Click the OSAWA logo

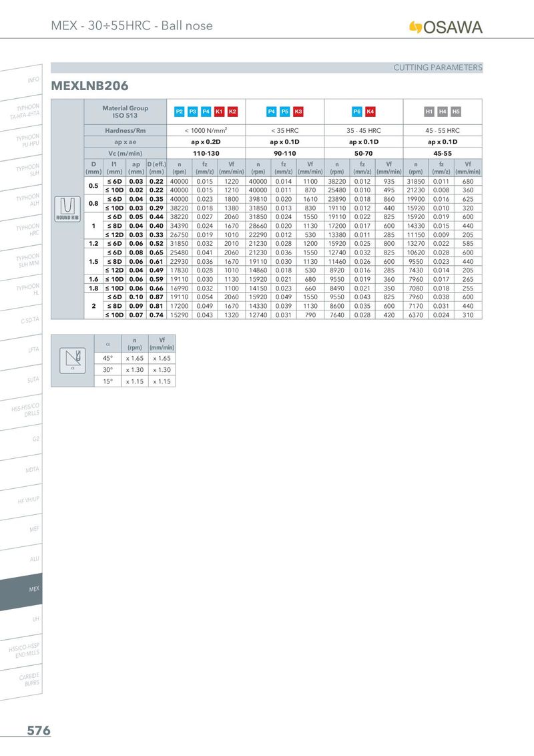(445, 27)
